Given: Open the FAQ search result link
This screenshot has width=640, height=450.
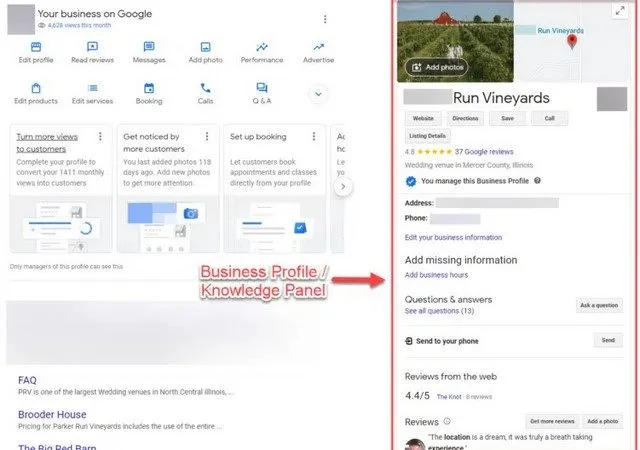Looking at the screenshot, I should (x=27, y=380).
